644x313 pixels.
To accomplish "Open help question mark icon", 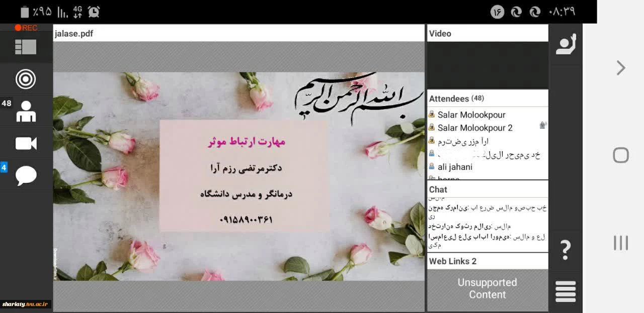I will tap(566, 250).
